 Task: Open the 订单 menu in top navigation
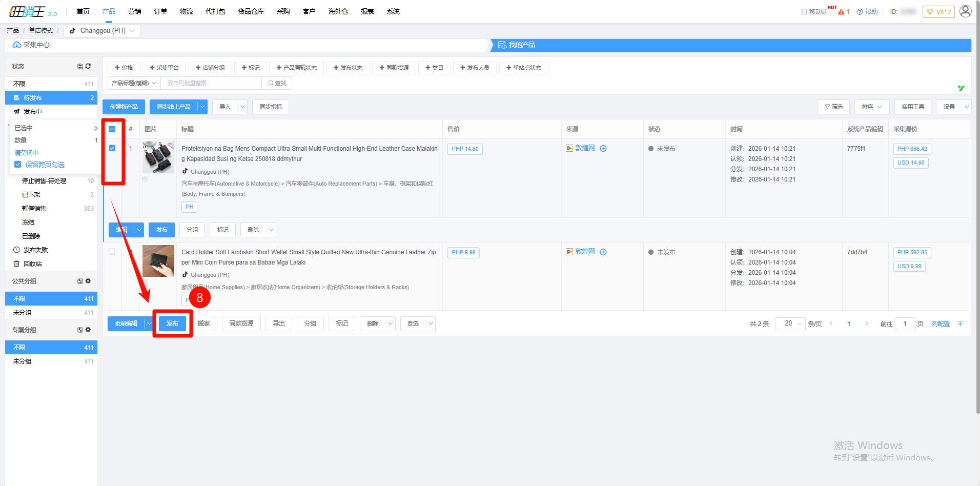pyautogui.click(x=160, y=11)
